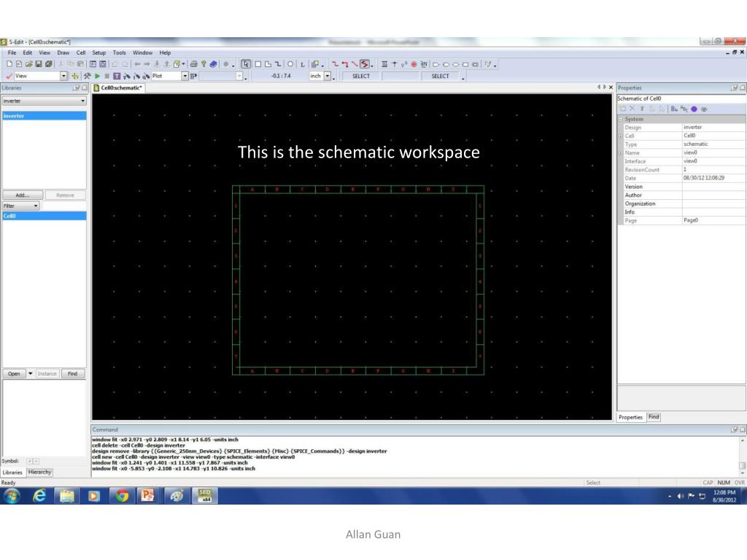Click the Open folder toolbar icon
Viewport: 747px width, 560px height.
tap(29, 64)
